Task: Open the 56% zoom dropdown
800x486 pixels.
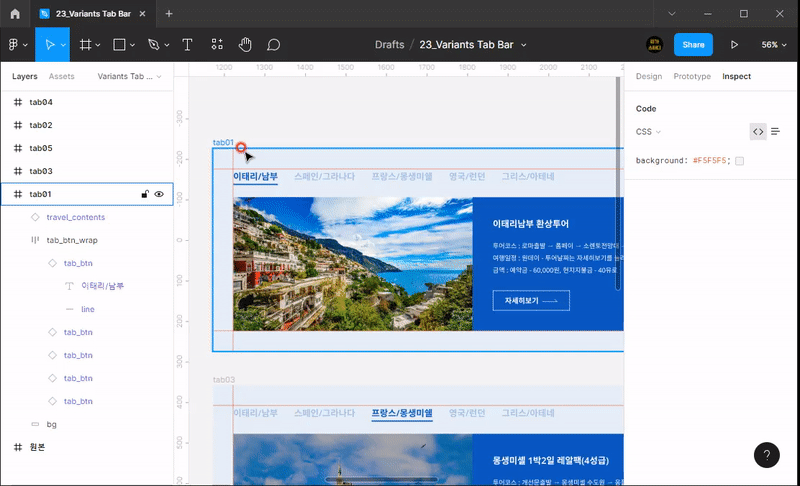Action: tap(774, 45)
